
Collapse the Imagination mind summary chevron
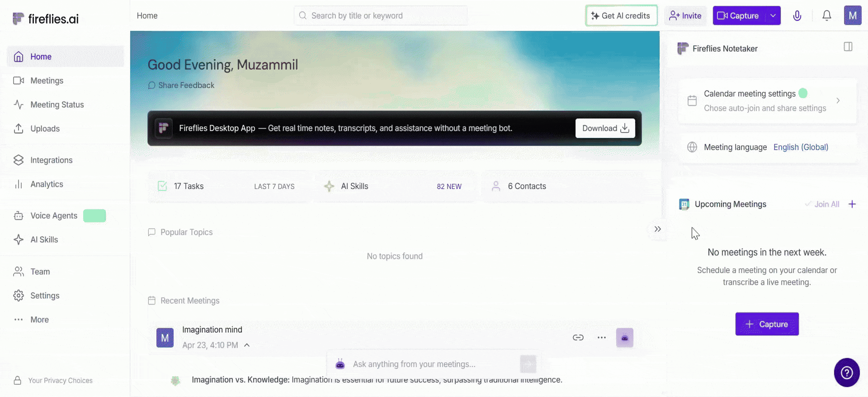point(247,345)
